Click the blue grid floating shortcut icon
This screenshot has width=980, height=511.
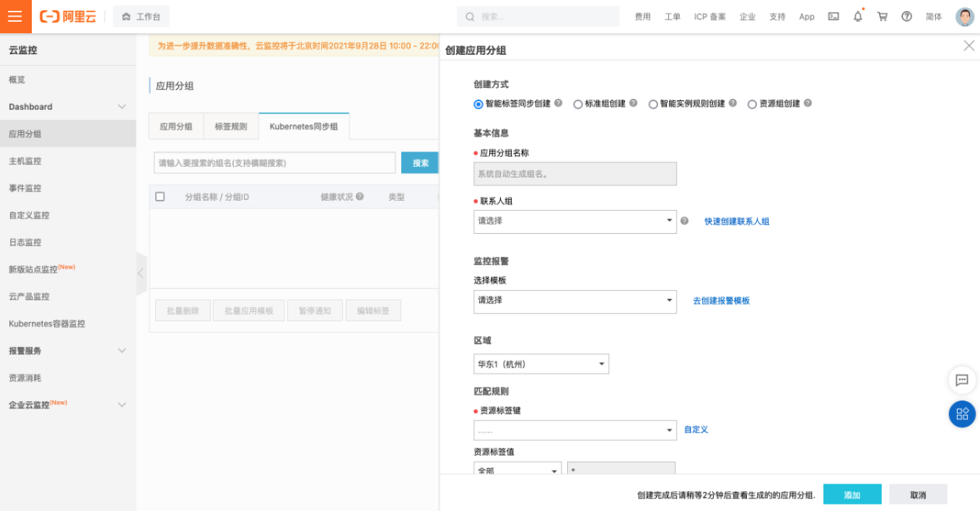pos(962,414)
